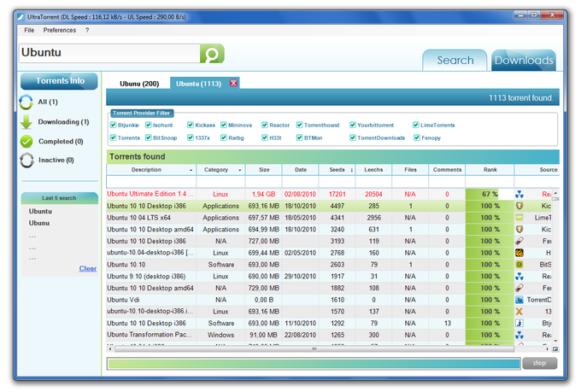581x392 pixels.
Task: Click source icon for Ubuntu Transformation Pack row
Action: 519,335
